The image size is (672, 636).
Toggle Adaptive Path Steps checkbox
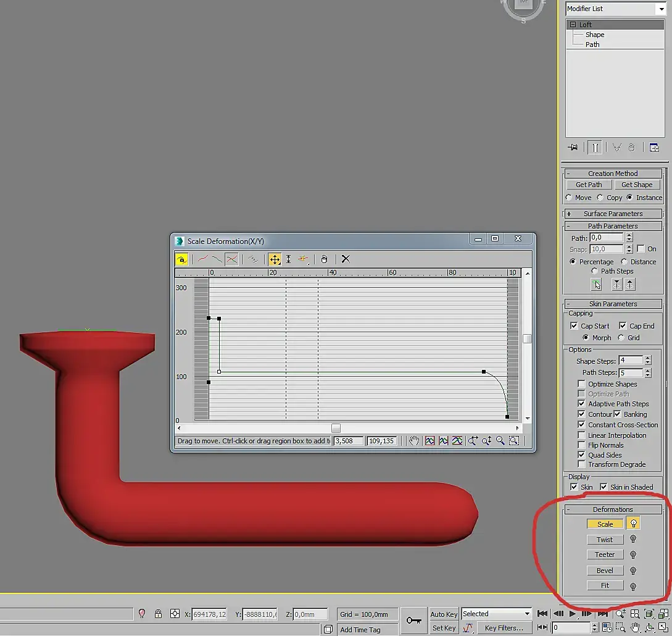coord(581,404)
